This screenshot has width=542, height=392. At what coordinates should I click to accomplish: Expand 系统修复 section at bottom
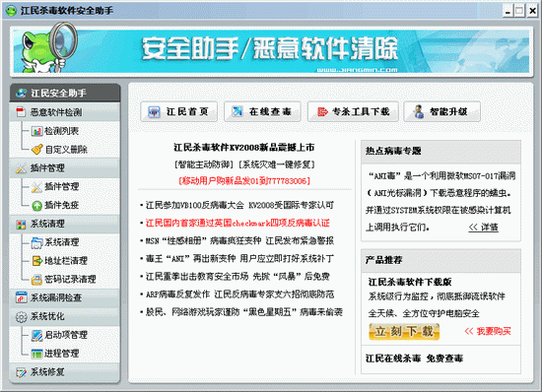pyautogui.click(x=65, y=372)
